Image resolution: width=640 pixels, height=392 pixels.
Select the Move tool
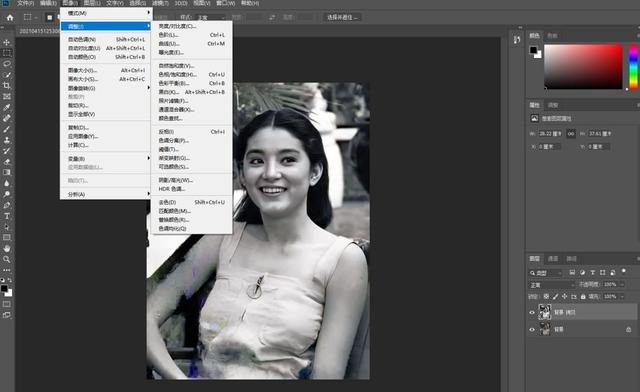click(7, 42)
